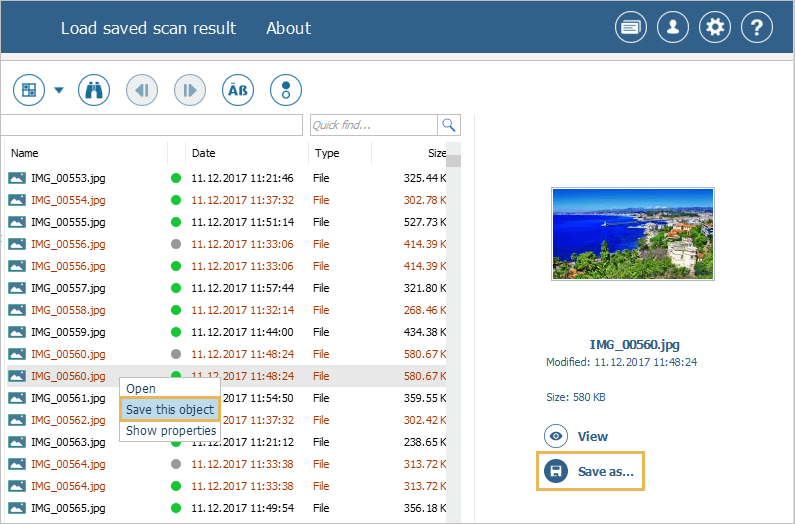Open the user account icon
This screenshot has height=524, width=795.
(672, 28)
